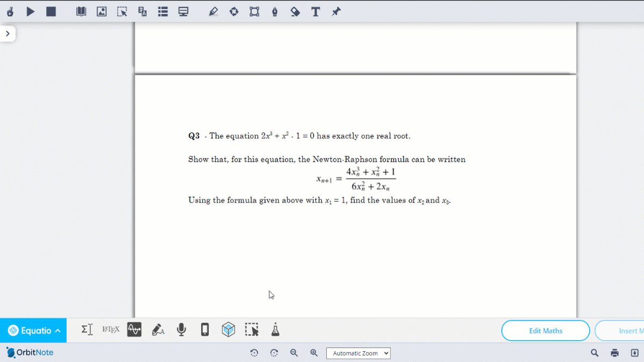Collapse the Equatio toolbar menu

click(33, 330)
